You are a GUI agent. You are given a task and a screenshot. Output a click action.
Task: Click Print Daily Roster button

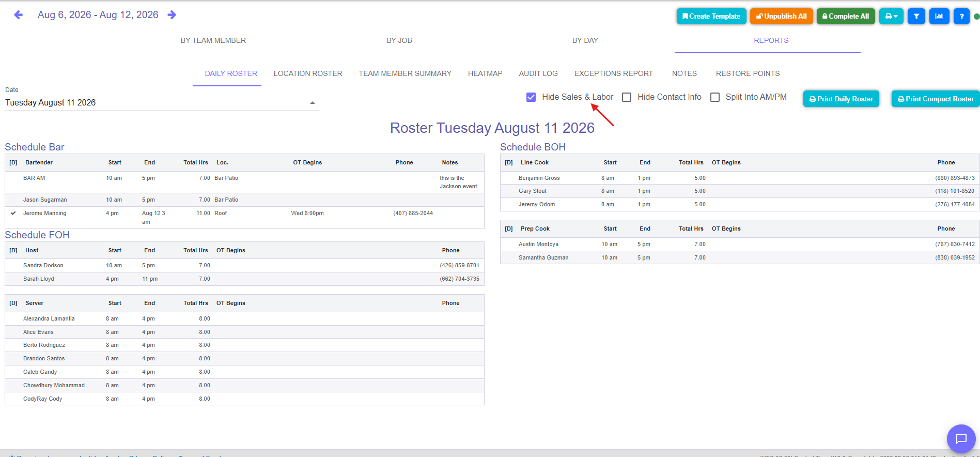[x=841, y=99]
